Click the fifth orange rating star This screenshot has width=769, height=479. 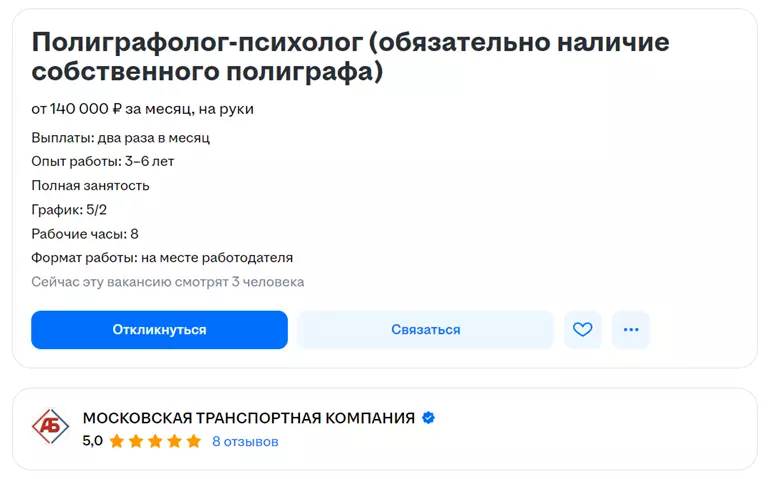(194, 441)
